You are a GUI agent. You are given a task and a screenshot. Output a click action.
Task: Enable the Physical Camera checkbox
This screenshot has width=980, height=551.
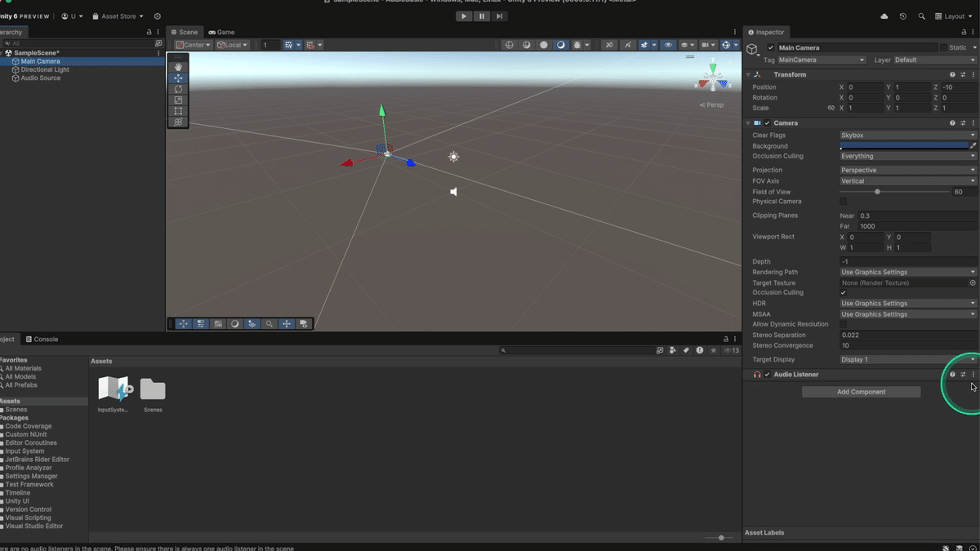(x=844, y=201)
